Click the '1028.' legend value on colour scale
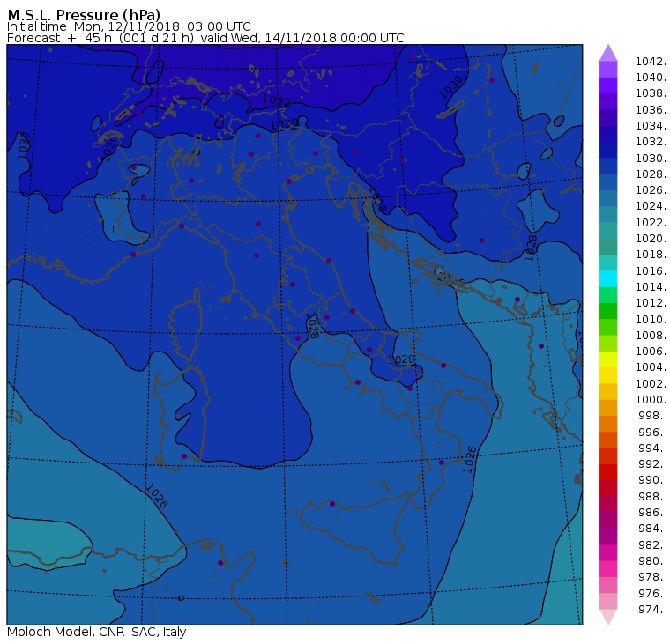Image resolution: width=670 pixels, height=644 pixels. 651,174
